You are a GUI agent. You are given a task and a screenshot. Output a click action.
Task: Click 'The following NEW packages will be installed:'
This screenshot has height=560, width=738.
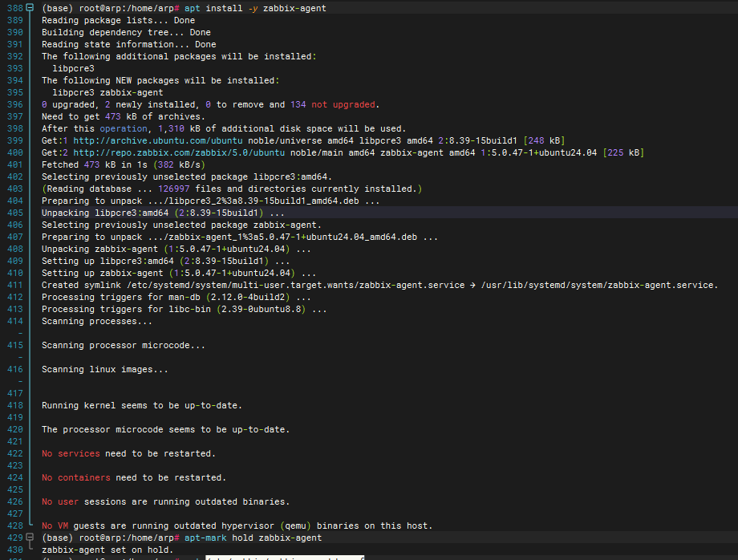(160, 80)
